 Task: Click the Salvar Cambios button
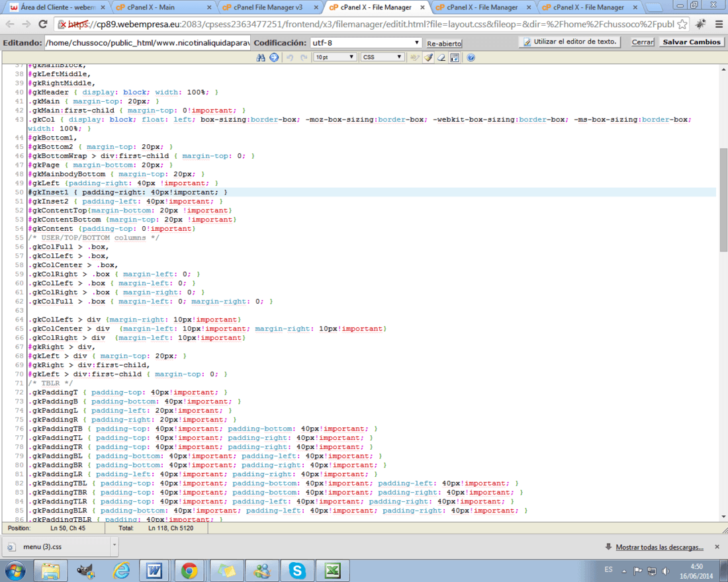point(692,42)
